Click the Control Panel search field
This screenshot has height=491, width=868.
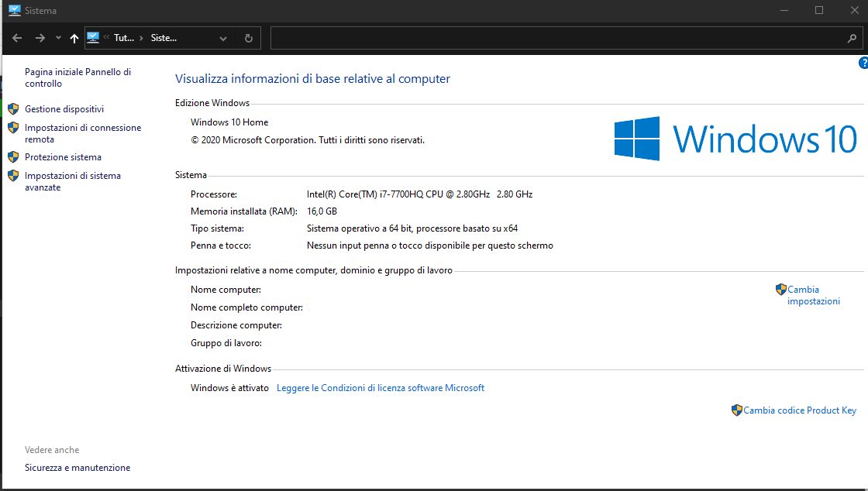pyautogui.click(x=558, y=38)
